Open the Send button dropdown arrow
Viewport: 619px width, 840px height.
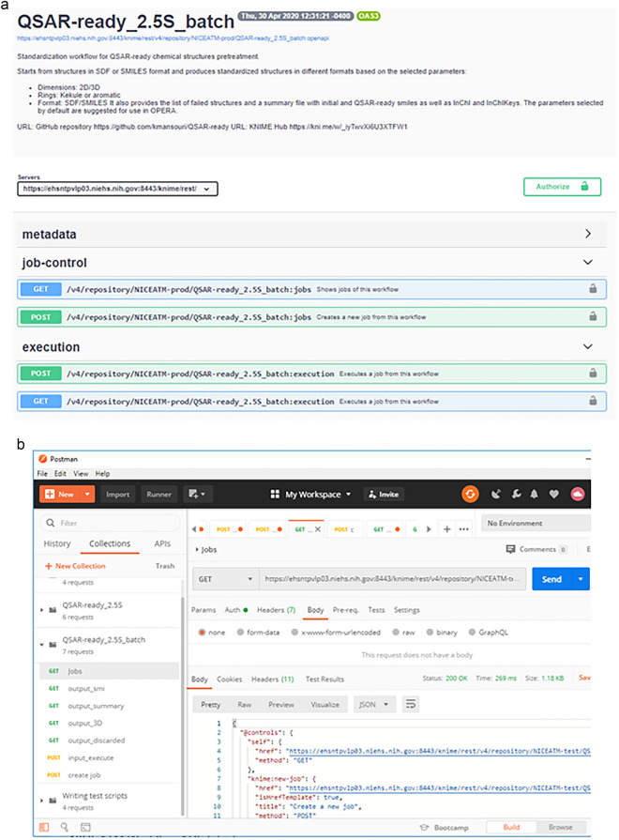(581, 579)
